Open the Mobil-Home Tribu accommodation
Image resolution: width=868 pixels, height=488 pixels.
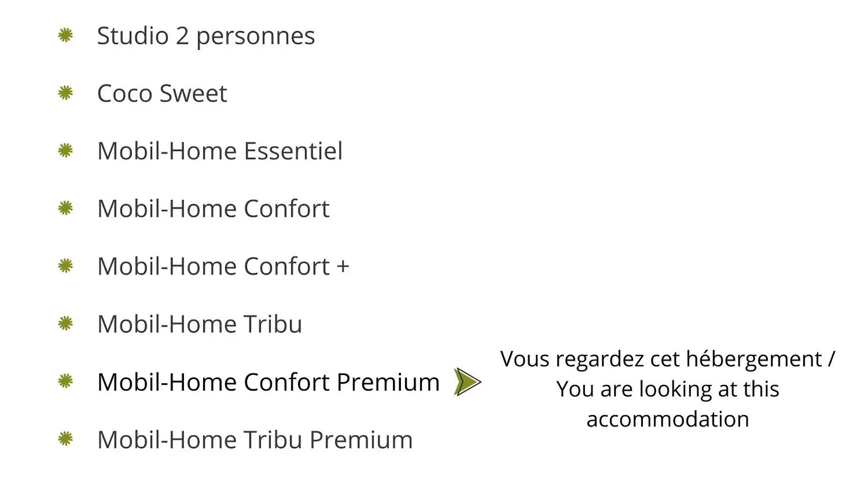[200, 324]
